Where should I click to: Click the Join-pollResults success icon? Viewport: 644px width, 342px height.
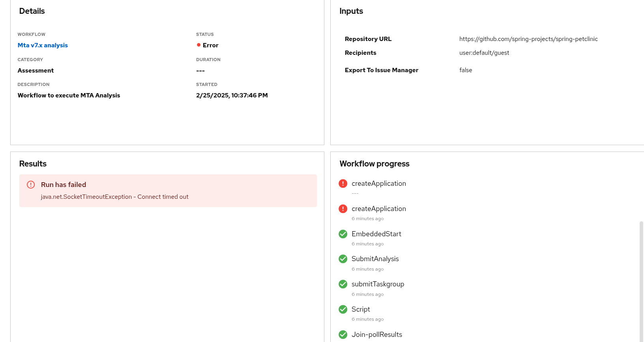(343, 335)
